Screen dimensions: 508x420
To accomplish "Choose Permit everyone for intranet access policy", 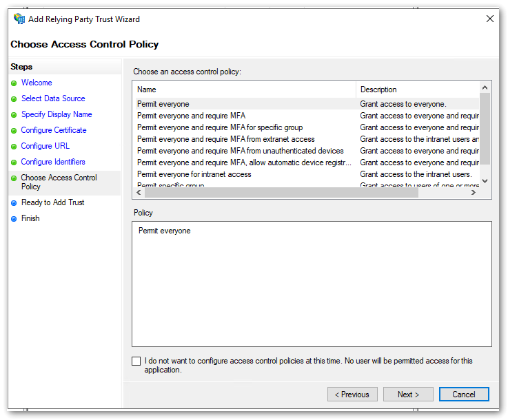I will coord(194,174).
